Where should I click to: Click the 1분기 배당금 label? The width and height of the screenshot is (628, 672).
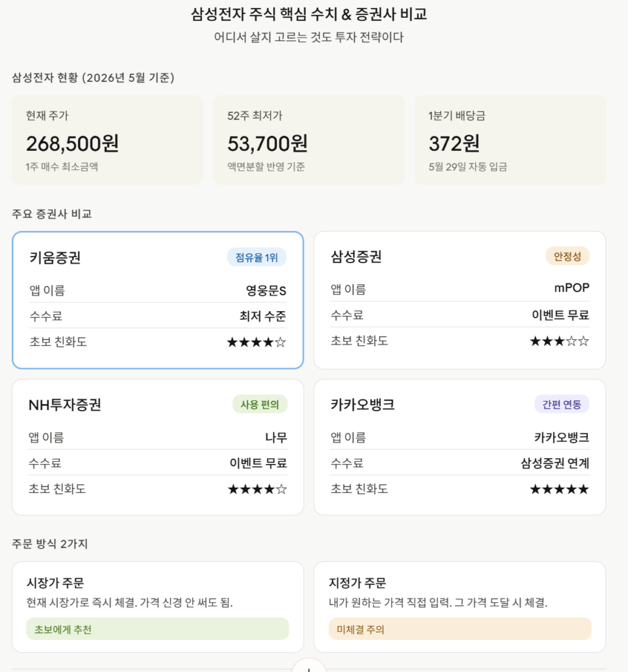pyautogui.click(x=457, y=115)
